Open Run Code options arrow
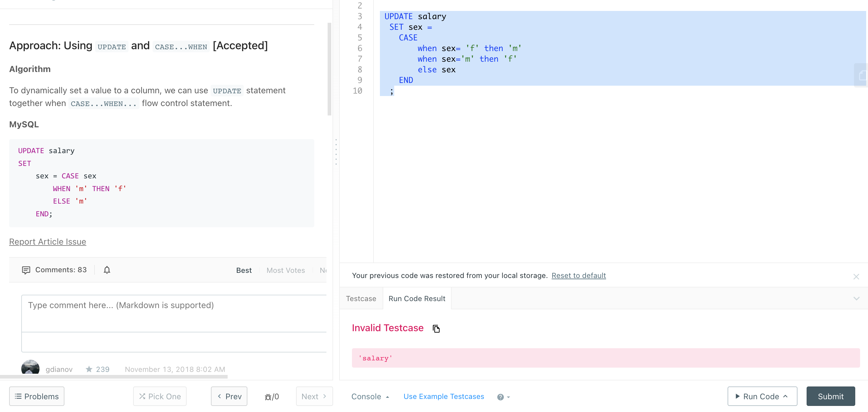Screen dimensions: 868x412 (x=785, y=397)
